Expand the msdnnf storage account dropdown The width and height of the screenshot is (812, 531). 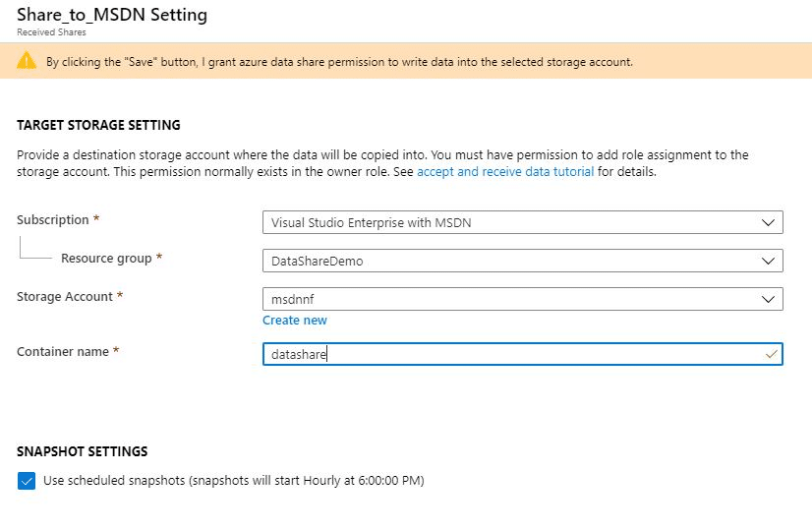pyautogui.click(x=523, y=300)
